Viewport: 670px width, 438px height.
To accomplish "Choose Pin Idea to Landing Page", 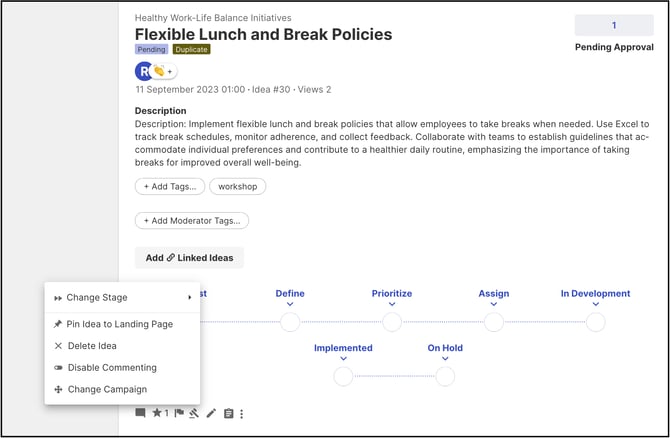I will click(119, 324).
